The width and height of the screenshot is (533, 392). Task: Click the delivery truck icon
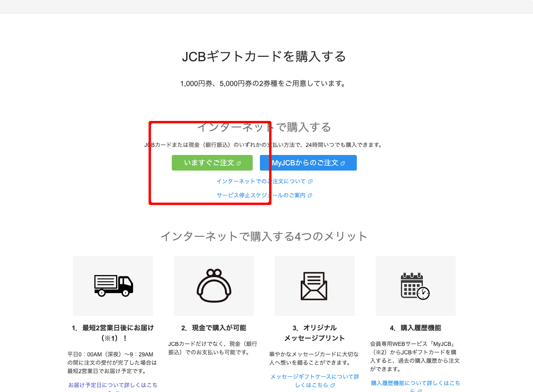(113, 285)
